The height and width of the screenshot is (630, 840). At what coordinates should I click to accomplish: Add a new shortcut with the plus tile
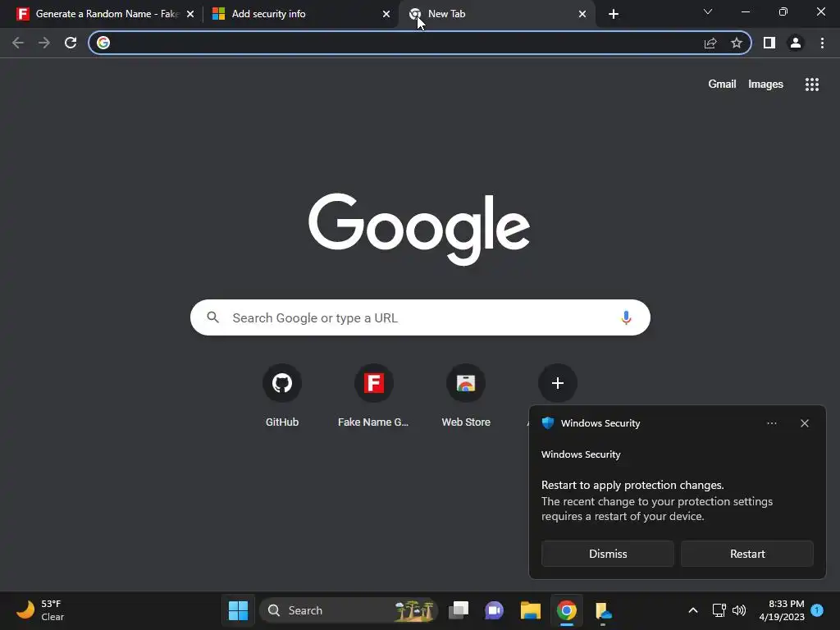tap(557, 383)
